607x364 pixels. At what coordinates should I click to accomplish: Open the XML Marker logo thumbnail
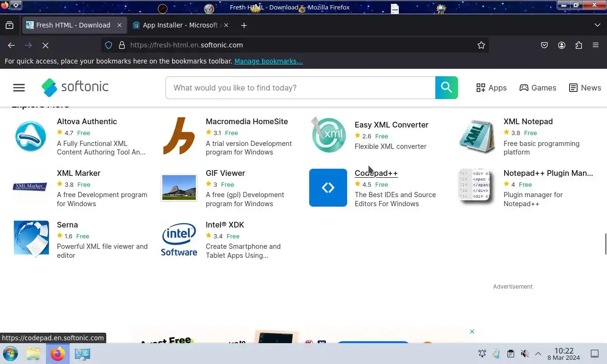[31, 187]
